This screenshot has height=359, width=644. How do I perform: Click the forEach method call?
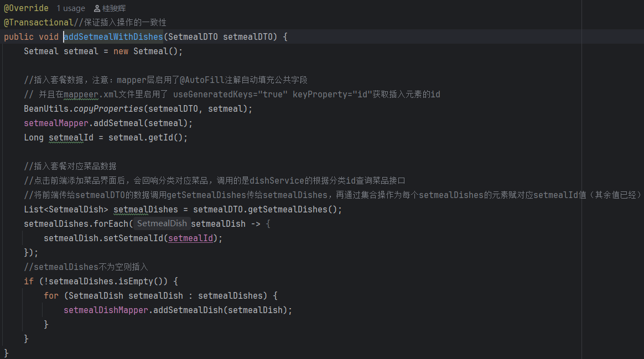point(111,224)
